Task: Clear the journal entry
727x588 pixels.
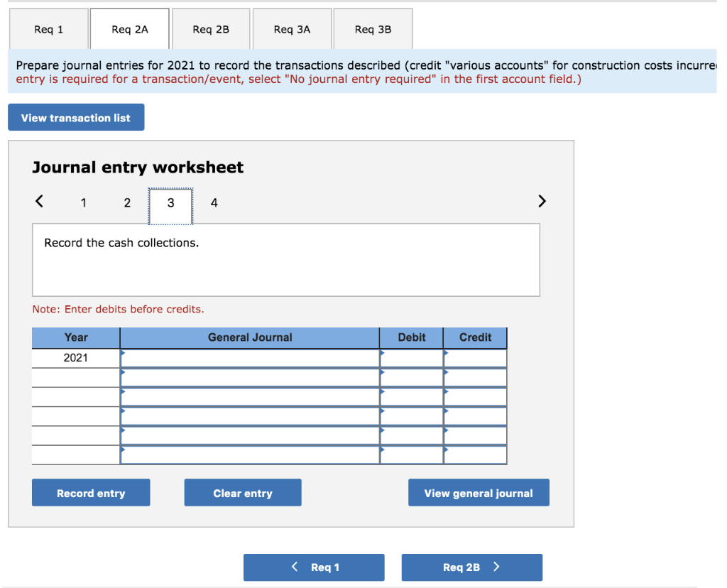Action: coord(242,492)
